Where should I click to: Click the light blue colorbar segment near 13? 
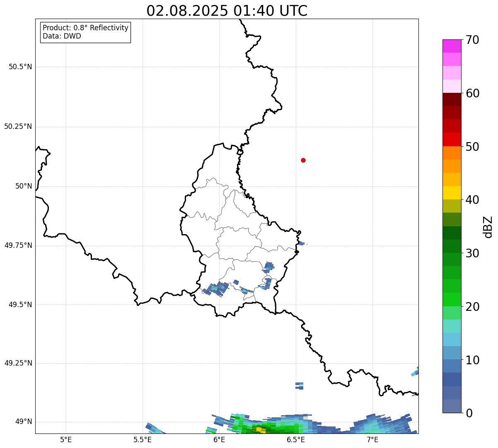452,339
